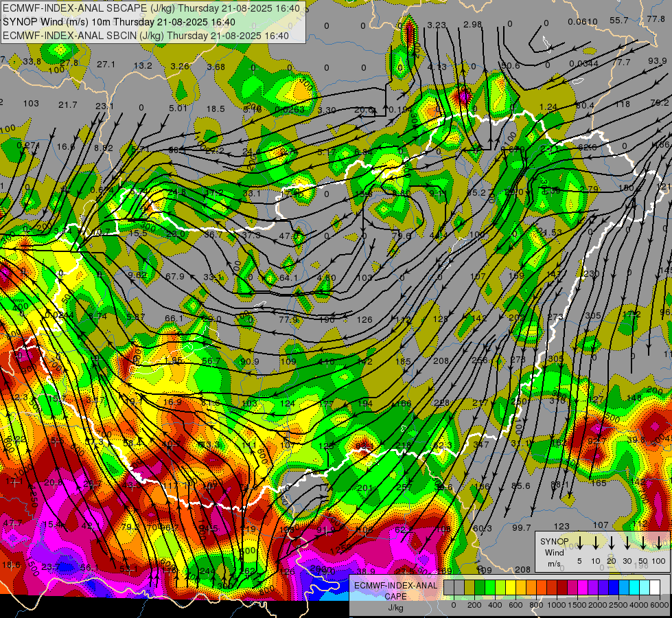This screenshot has height=618, width=672.
Task: Click the map value 77.8
Action: pos(656,19)
